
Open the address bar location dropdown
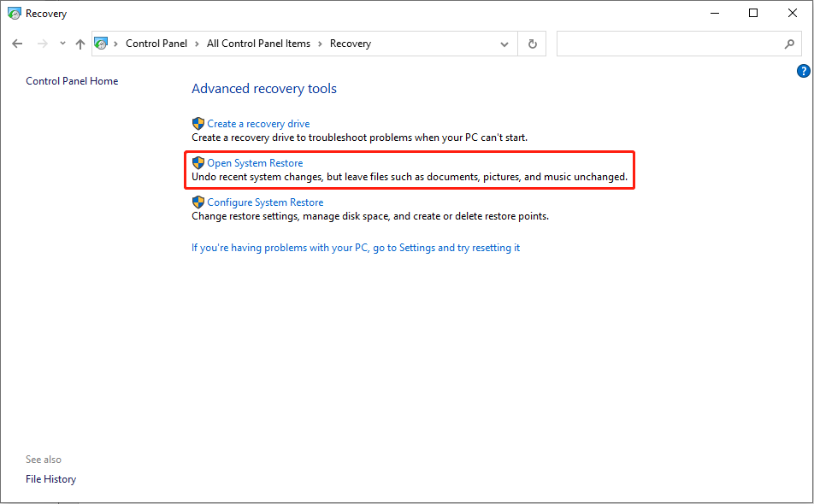coord(504,43)
